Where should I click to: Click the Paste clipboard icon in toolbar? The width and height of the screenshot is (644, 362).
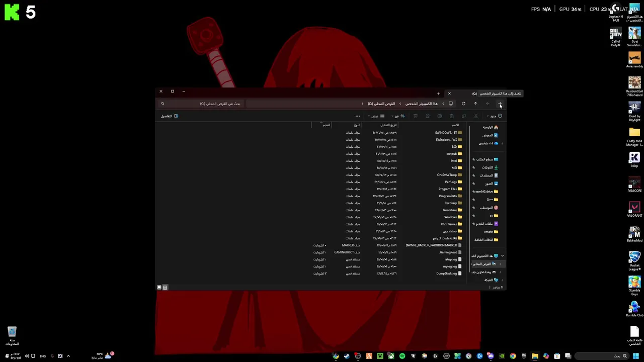451,116
